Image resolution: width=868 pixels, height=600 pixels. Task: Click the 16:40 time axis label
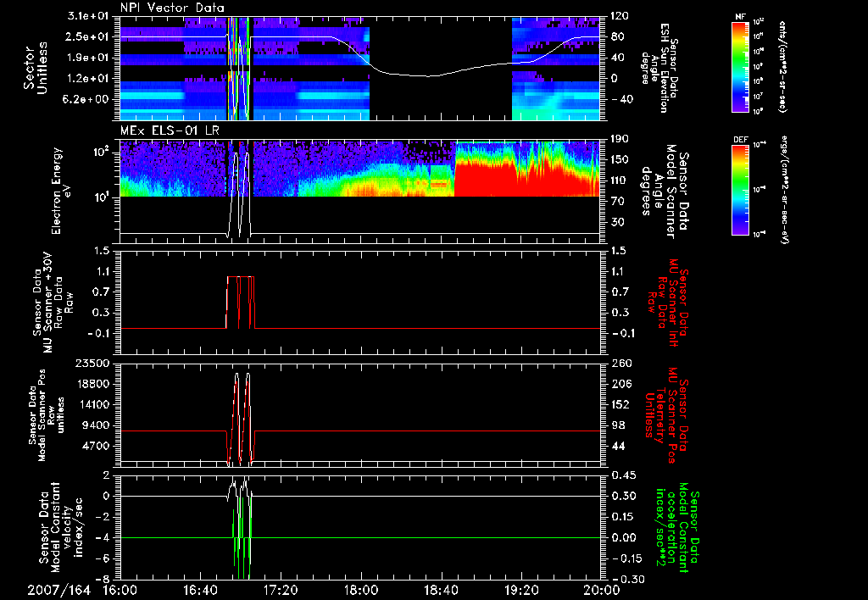pos(200,590)
